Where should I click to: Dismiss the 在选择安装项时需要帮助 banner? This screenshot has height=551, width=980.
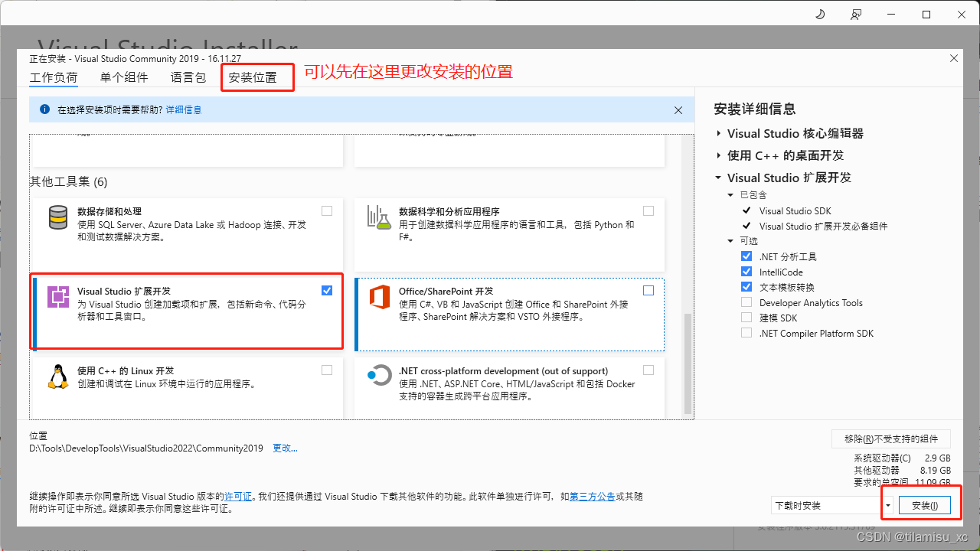(678, 110)
